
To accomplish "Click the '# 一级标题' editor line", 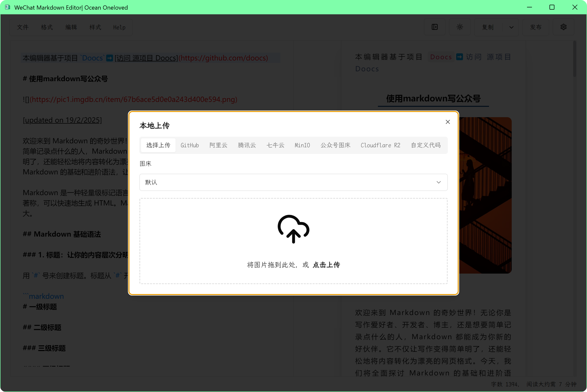I will (x=40, y=307).
